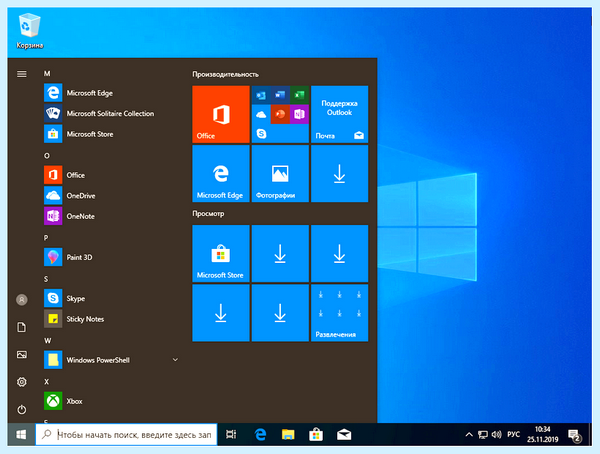
Task: Click the letter W section header
Action: (x=47, y=341)
